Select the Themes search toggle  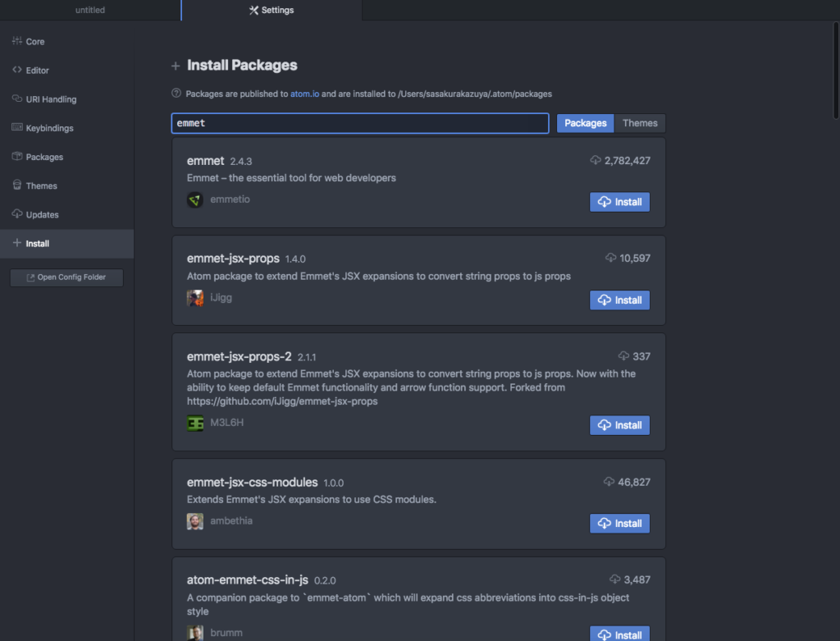click(640, 123)
